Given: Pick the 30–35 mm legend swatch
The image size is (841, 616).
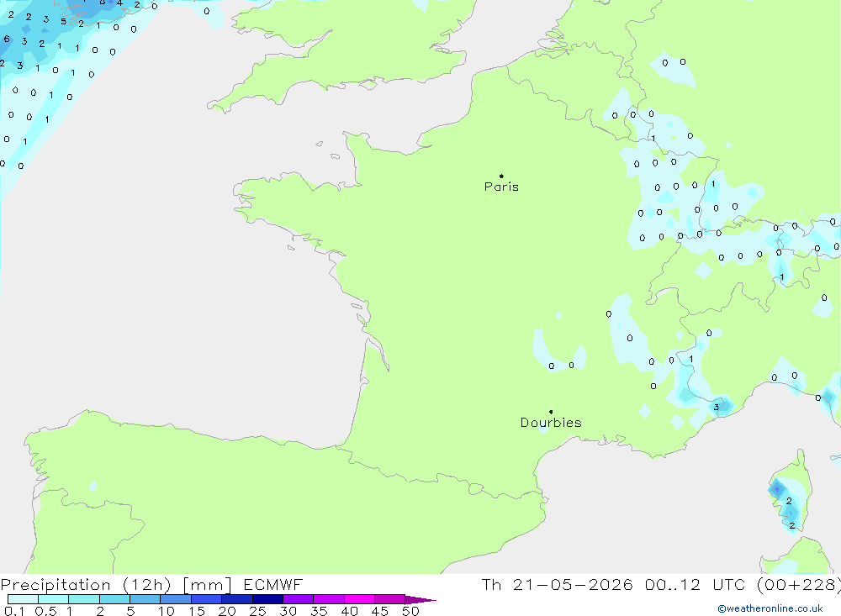Looking at the screenshot, I should pyautogui.click(x=299, y=599).
